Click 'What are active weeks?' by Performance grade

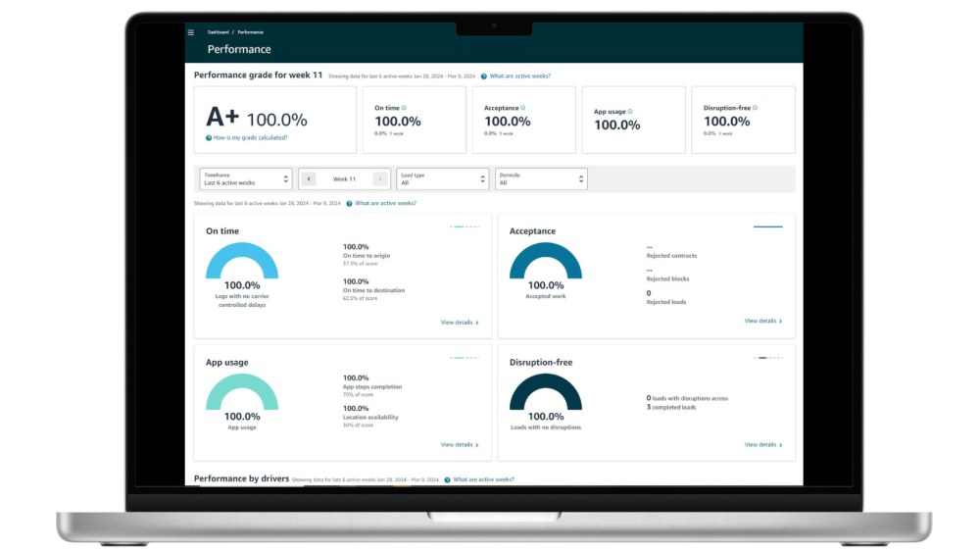519,75
